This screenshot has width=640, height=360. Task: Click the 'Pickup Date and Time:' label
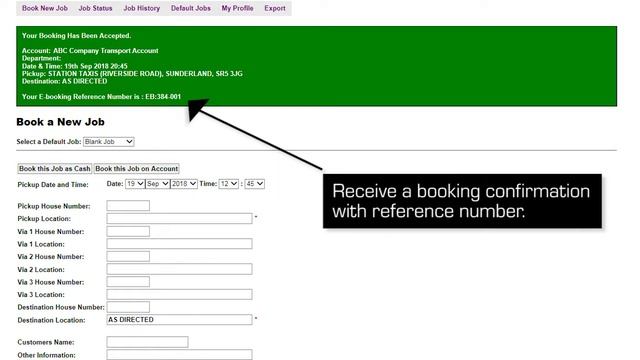click(53, 185)
